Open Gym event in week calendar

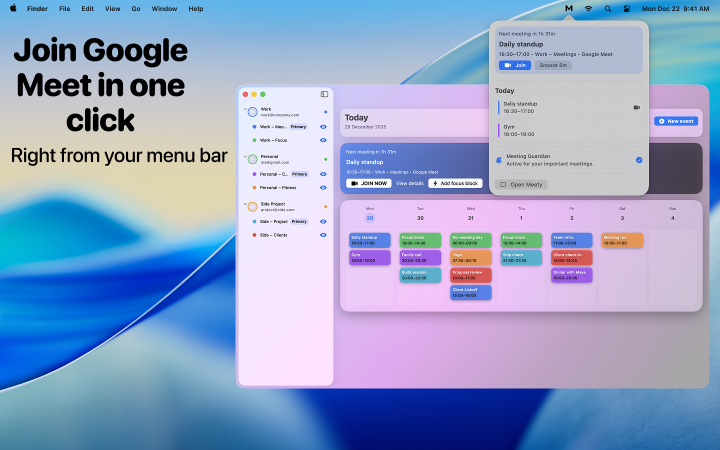(x=370, y=258)
